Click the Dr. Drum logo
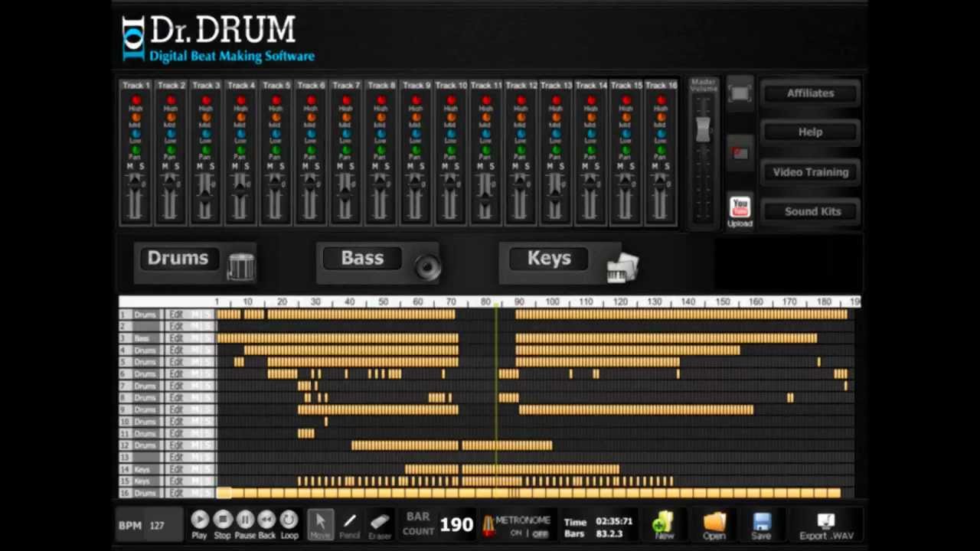 pyautogui.click(x=218, y=39)
